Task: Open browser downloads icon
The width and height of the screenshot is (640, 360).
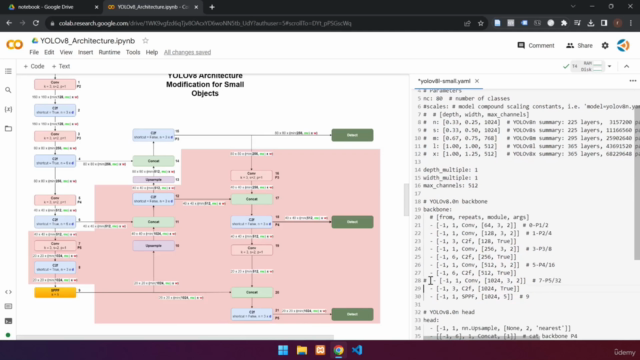Action: [x=591, y=23]
